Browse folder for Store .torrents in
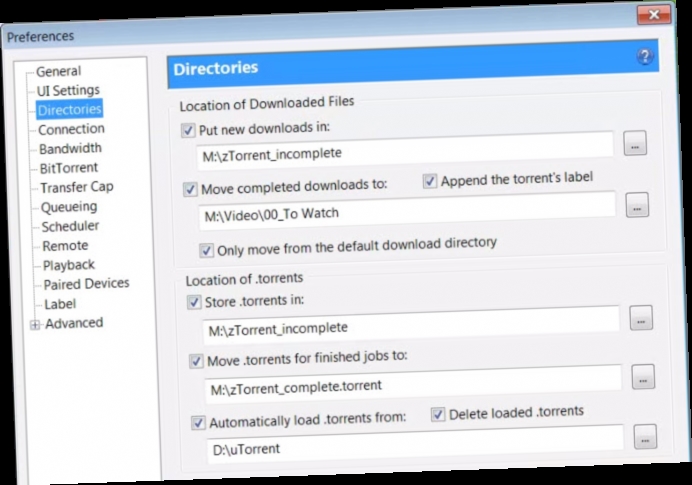Image resolution: width=692 pixels, height=485 pixels. (641, 318)
